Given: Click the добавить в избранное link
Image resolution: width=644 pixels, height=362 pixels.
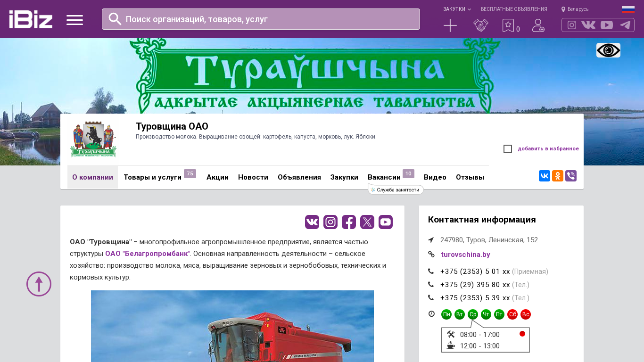Looking at the screenshot, I should tap(548, 149).
